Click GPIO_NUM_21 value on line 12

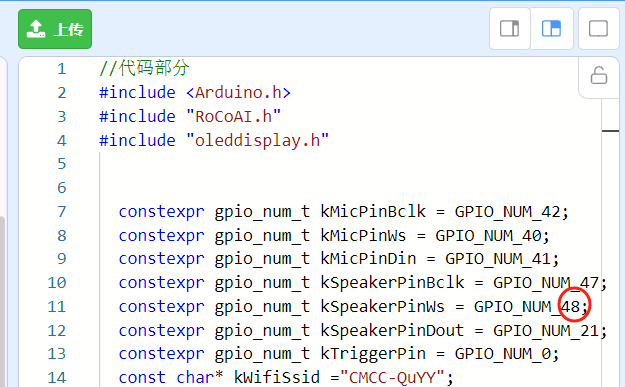pos(546,331)
